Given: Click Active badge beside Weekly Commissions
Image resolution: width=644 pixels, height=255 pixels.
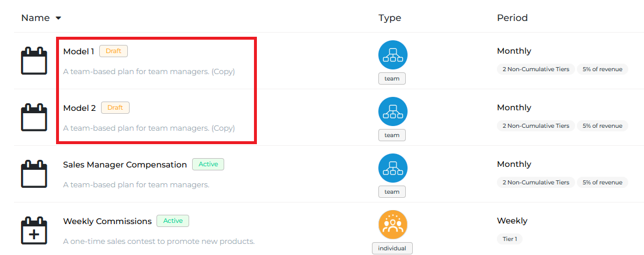Looking at the screenshot, I should [173, 221].
